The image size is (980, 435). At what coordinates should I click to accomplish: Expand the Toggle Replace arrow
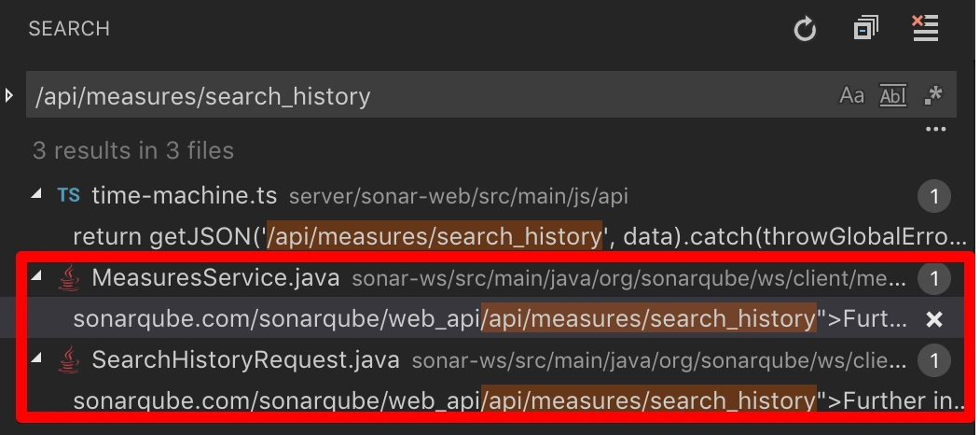point(9,95)
